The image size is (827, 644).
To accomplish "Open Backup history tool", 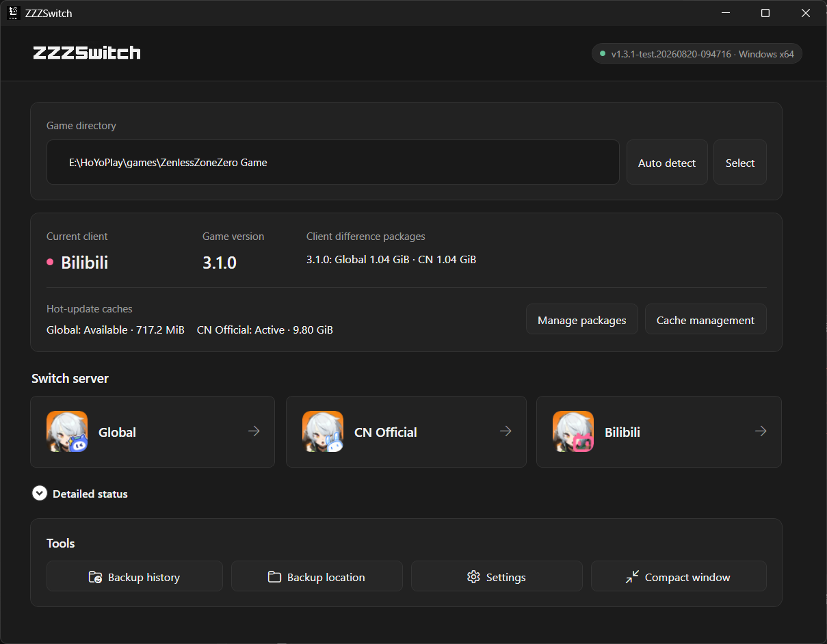I will click(135, 576).
